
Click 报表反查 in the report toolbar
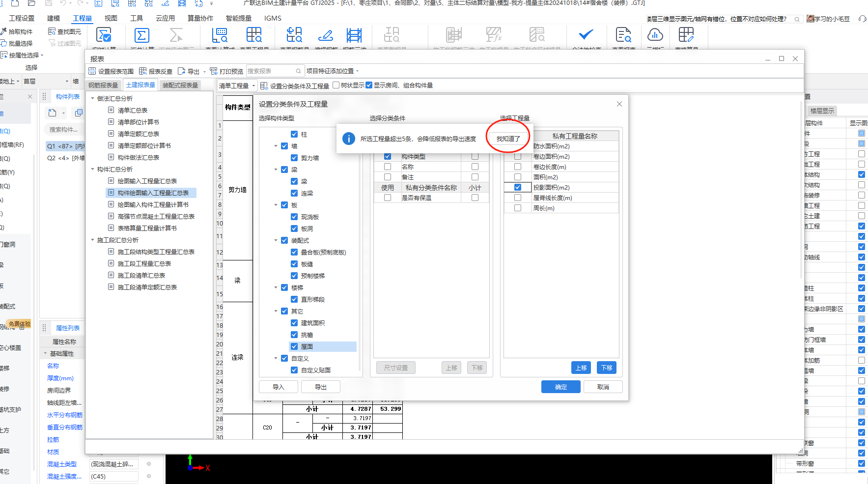pyautogui.click(x=156, y=71)
